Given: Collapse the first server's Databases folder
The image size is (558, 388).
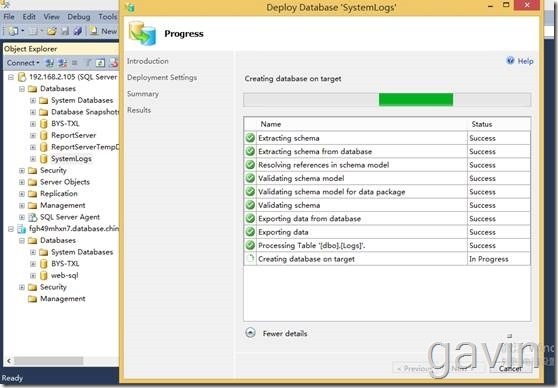Looking at the screenshot, I should (22, 89).
